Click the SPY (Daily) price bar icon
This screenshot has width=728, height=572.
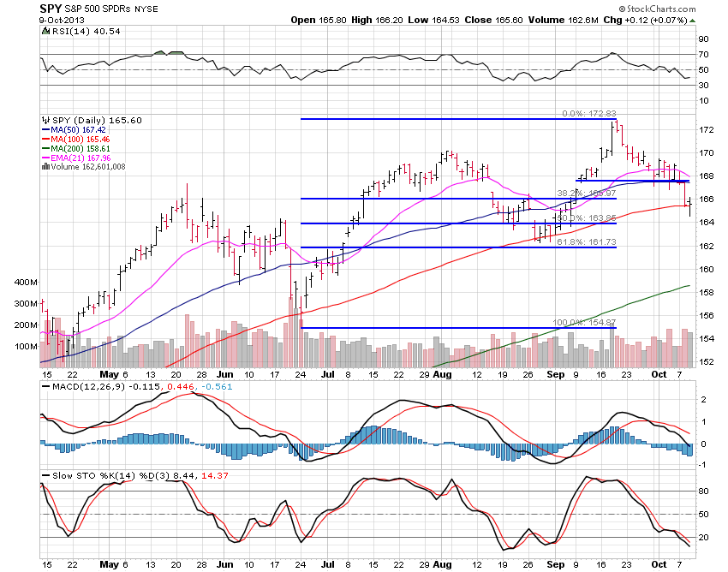point(46,120)
